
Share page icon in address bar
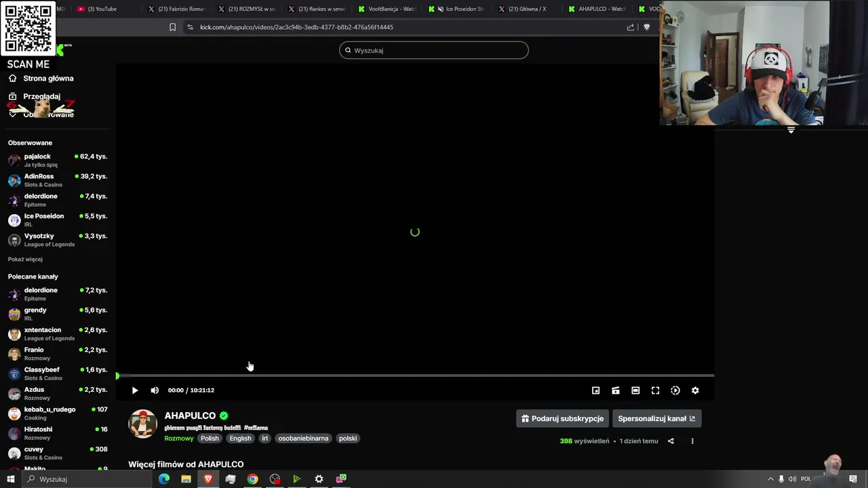click(631, 27)
